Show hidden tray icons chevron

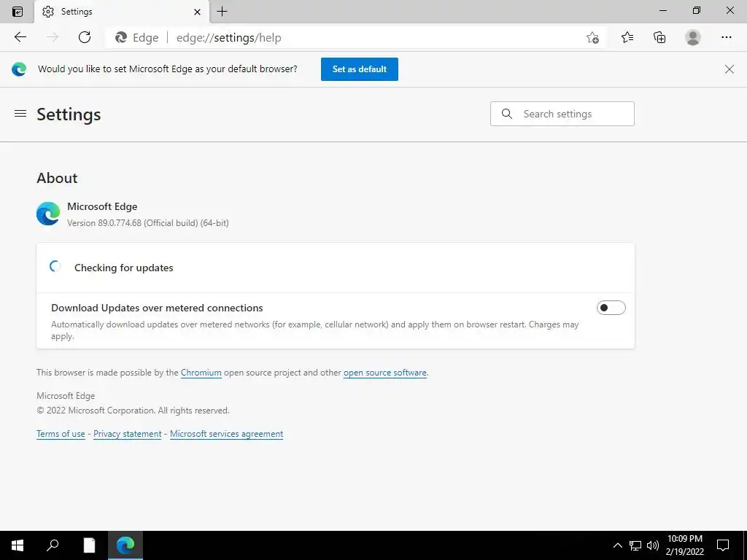click(617, 545)
